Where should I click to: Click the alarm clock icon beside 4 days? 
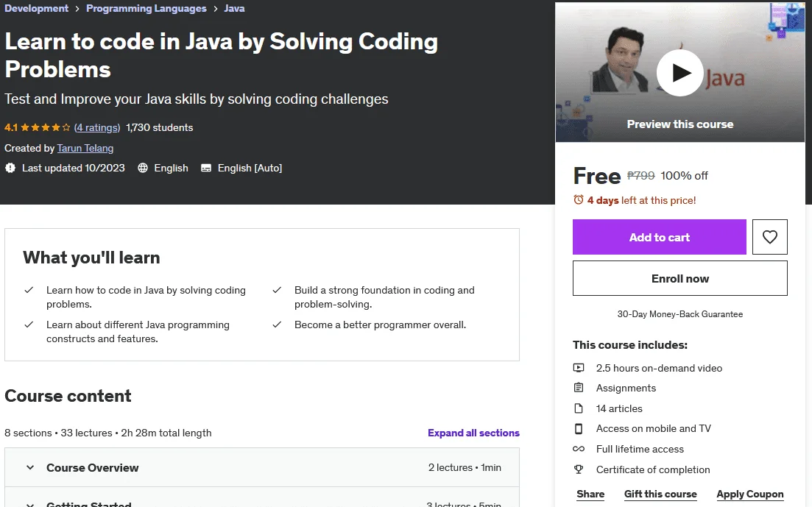point(579,200)
